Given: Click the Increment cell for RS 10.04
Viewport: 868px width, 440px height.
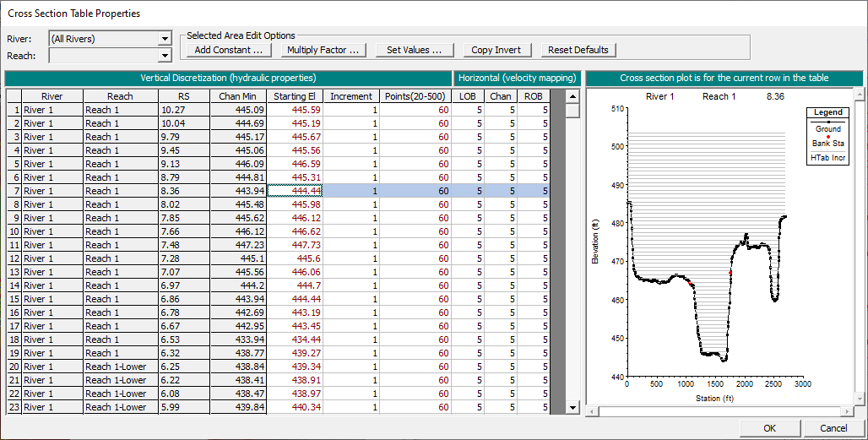Looking at the screenshot, I should point(351,123).
